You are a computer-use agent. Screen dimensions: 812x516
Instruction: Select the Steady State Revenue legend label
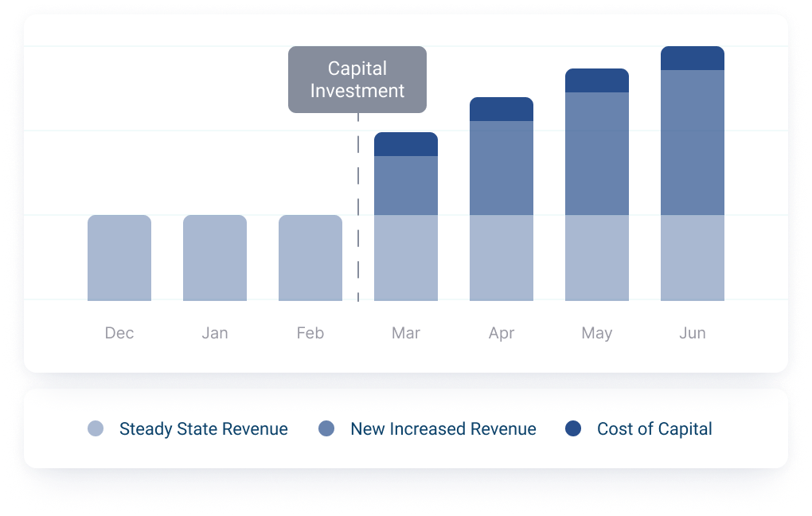203,429
